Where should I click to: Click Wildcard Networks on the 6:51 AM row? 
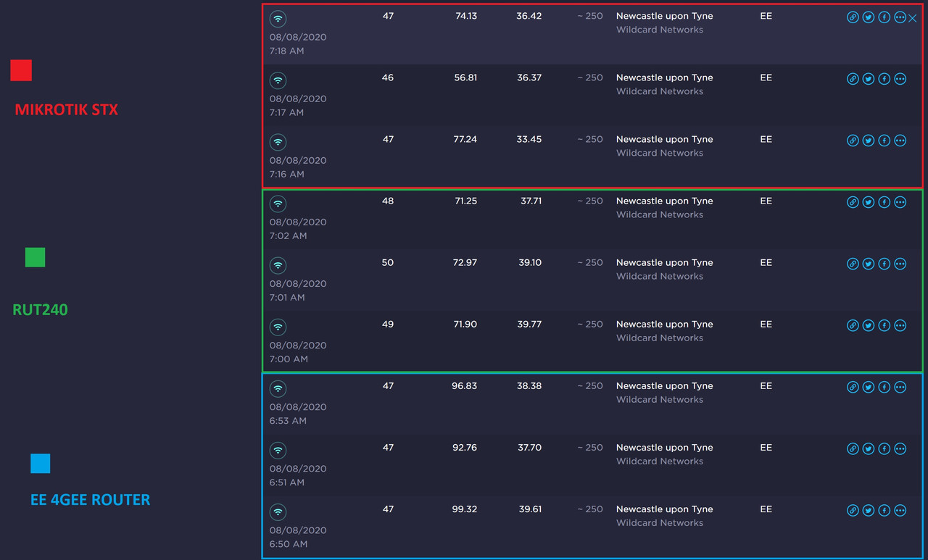point(660,461)
